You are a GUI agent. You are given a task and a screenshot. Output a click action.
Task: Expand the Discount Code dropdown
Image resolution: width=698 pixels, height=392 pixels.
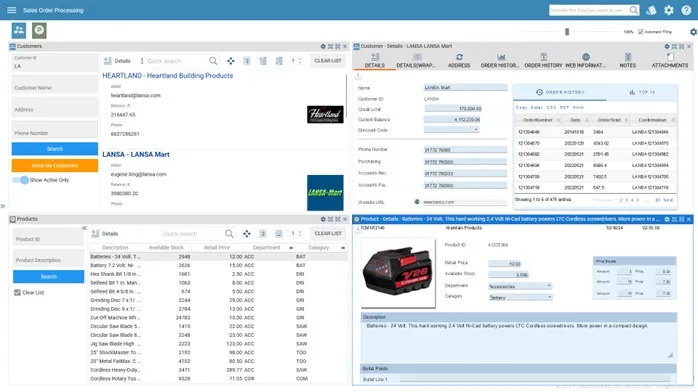(x=452, y=129)
